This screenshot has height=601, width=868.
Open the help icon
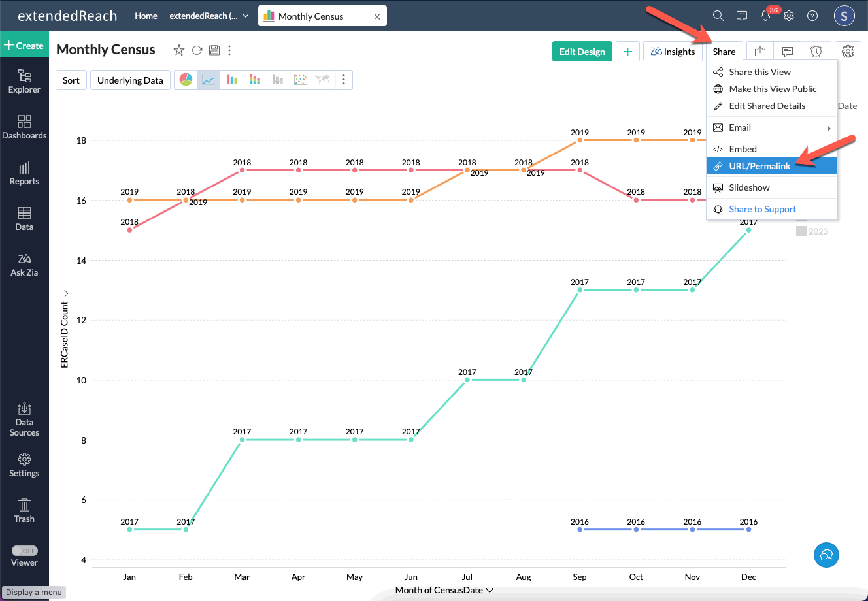(x=812, y=16)
